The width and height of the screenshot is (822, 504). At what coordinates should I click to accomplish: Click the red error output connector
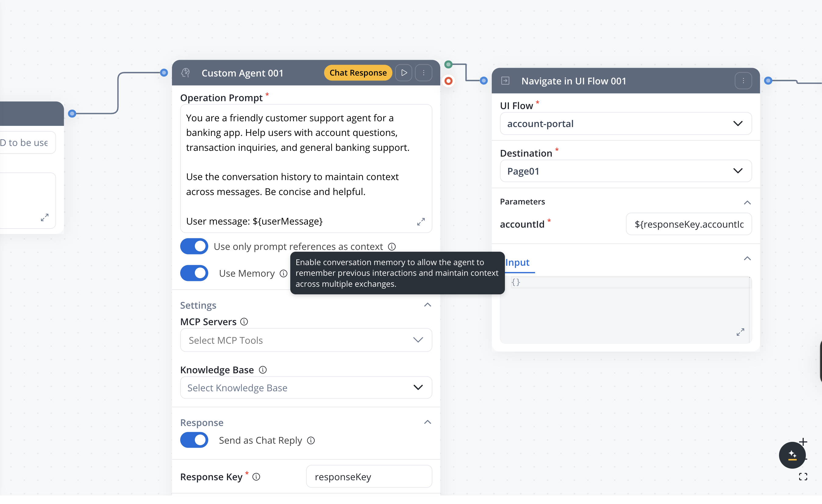click(449, 81)
